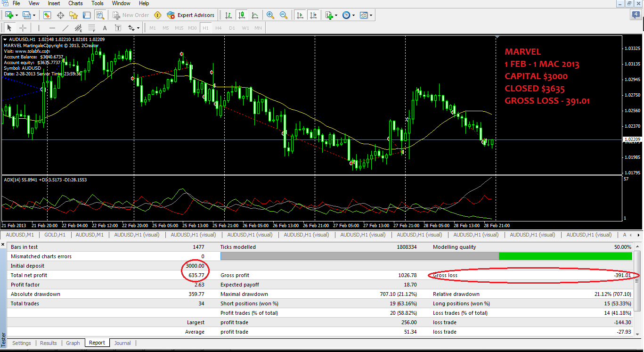This screenshot has width=644, height=352.
Task: Switch timeframe to H4
Action: 219,28
